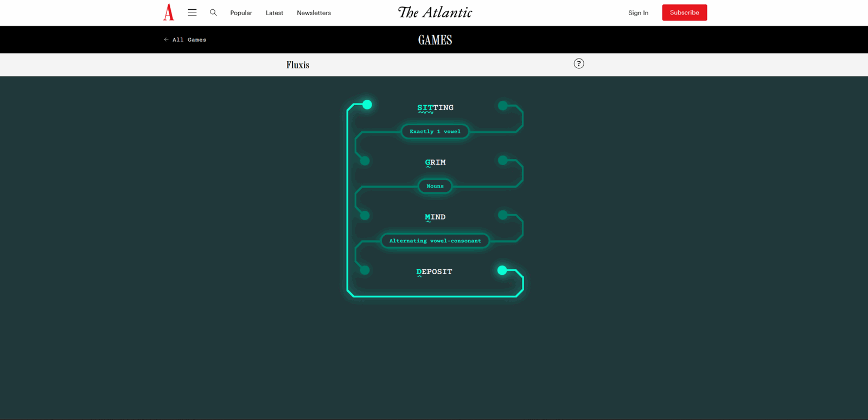Click the 'Exactly 1 vowel' rule pill
This screenshot has width=868, height=420.
pyautogui.click(x=435, y=131)
